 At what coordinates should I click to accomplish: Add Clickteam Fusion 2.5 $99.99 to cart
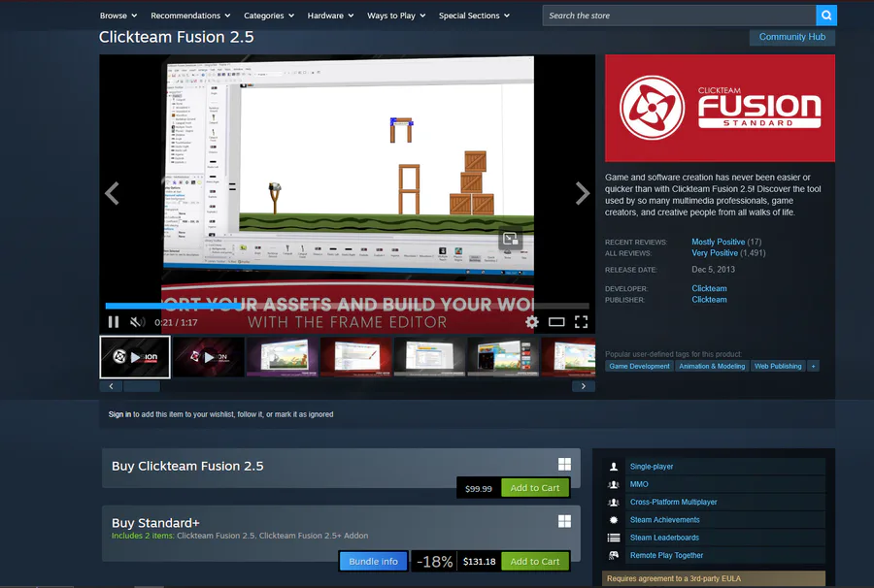coord(535,488)
